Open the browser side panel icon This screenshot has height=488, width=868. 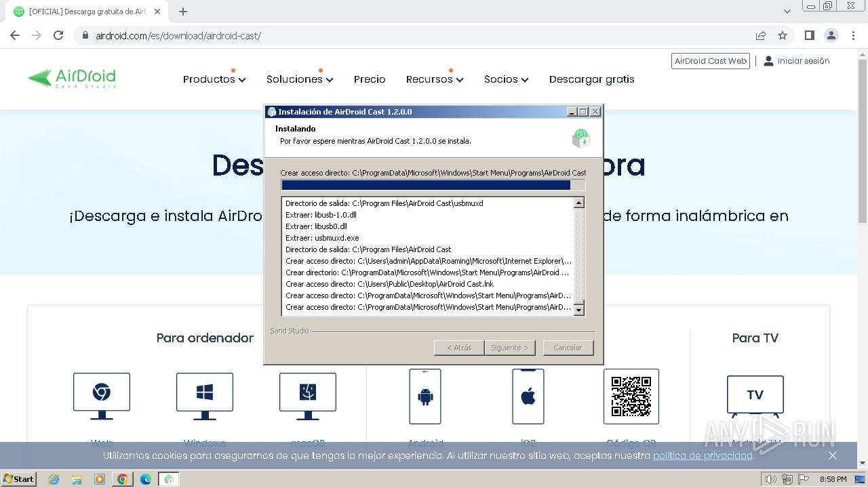[x=809, y=35]
